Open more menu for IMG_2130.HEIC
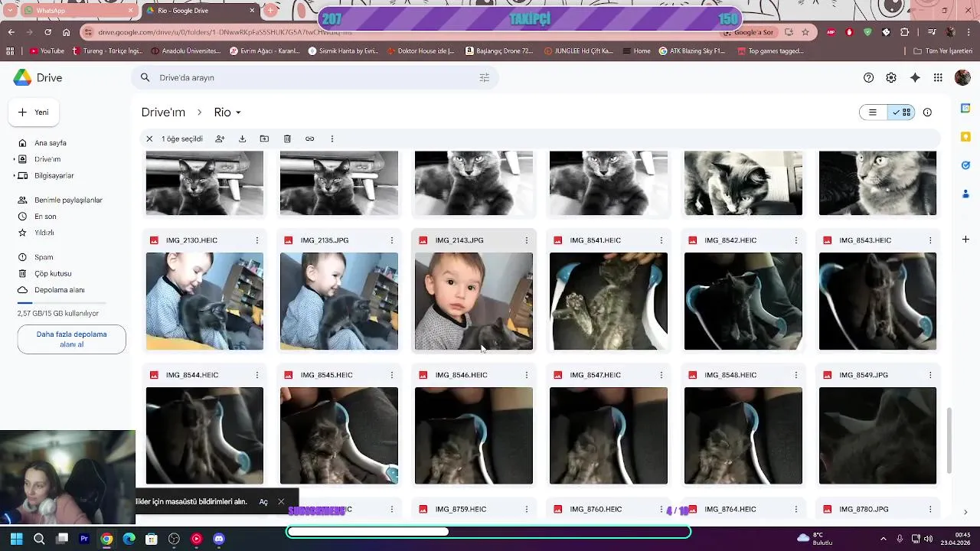980x551 pixels. pos(257,240)
